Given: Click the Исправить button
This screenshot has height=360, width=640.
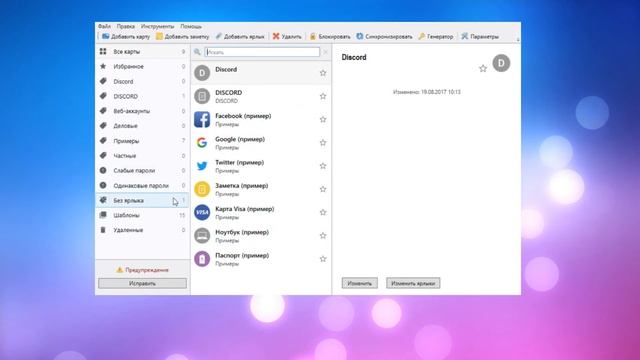Looking at the screenshot, I should click(142, 283).
